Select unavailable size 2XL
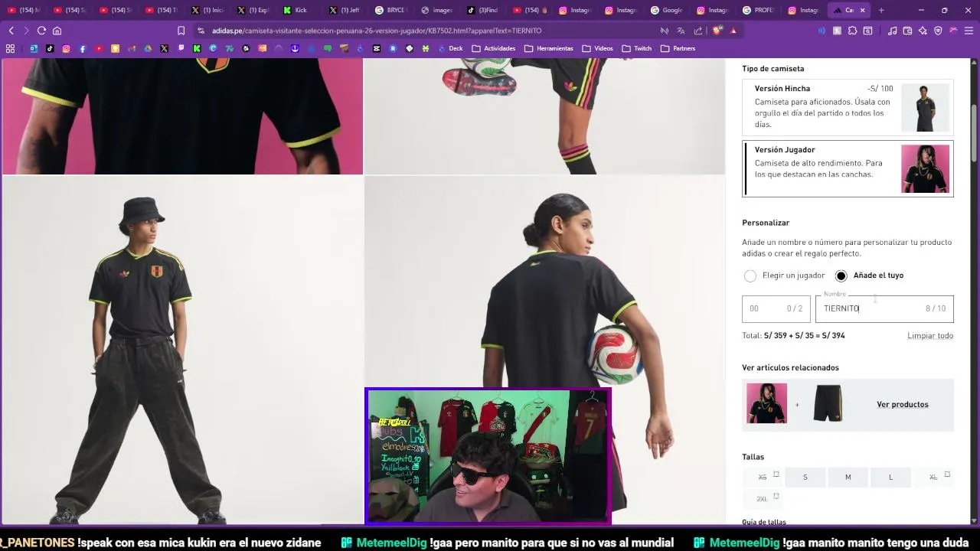Viewport: 980px width, 551px height. 763,498
